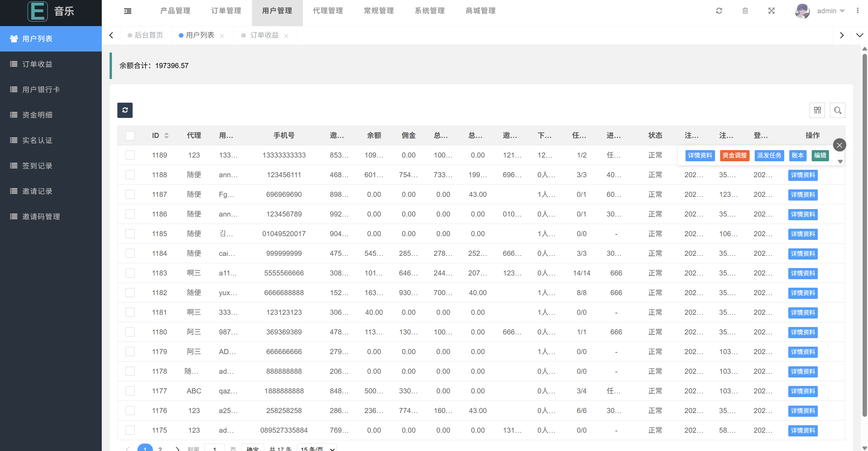Check the row for ID 1189

coord(130,155)
